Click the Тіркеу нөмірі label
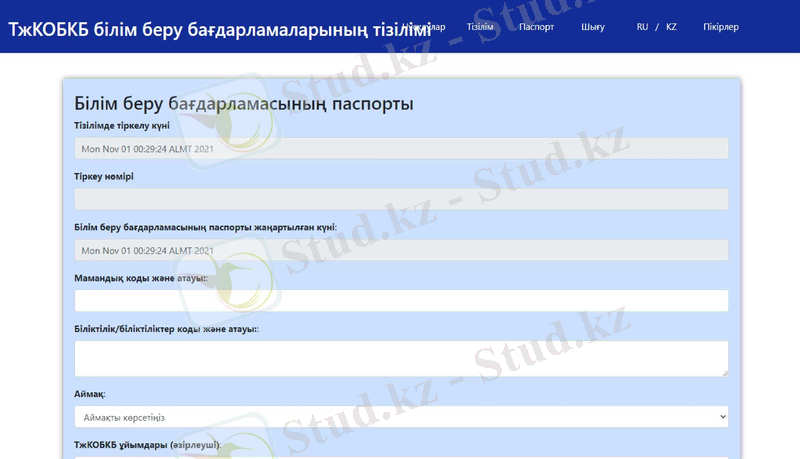The height and width of the screenshot is (459, 800). pos(104,176)
